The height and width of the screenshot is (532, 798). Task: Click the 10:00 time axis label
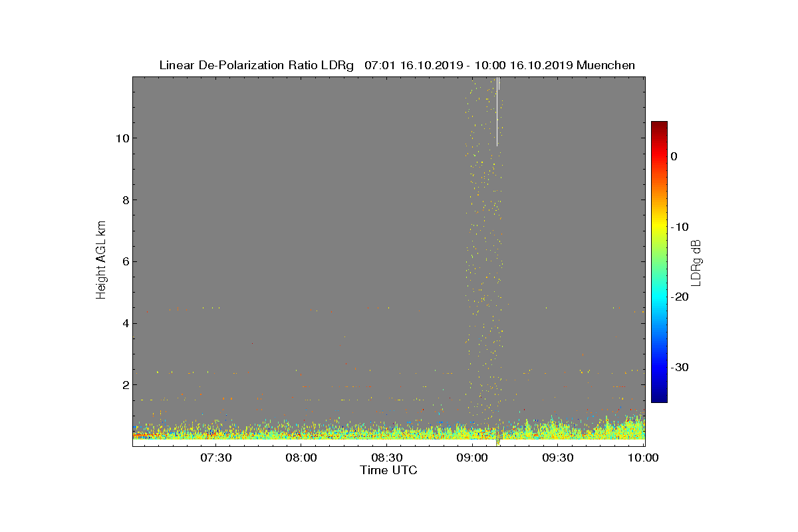[643, 458]
